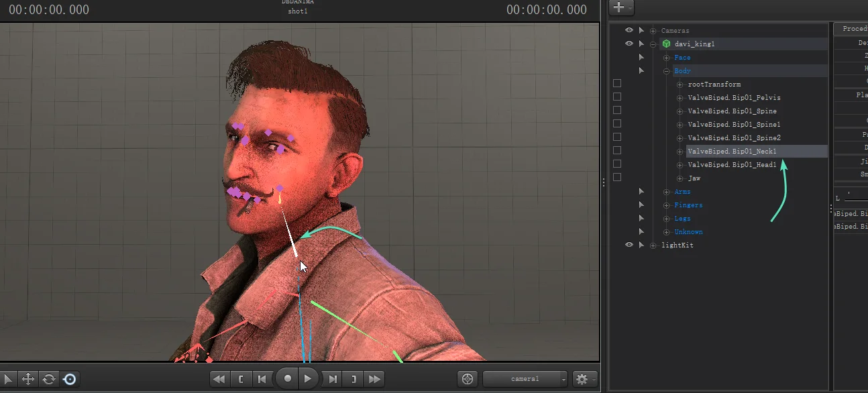The height and width of the screenshot is (393, 868).
Task: Tick the checkbox for ValveBiped.Bip01_Head1
Action: coord(617,164)
